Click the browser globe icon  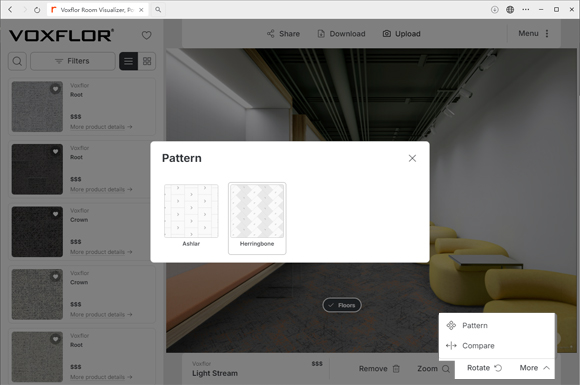pyautogui.click(x=510, y=10)
